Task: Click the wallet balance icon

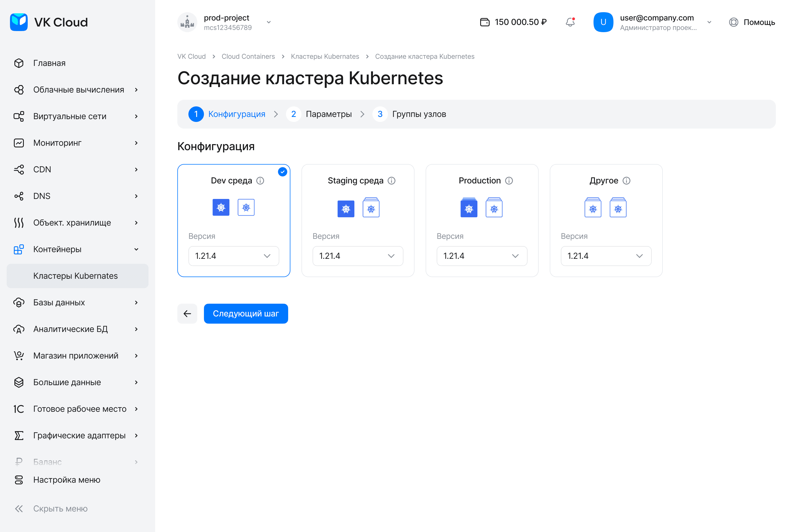Action: [x=485, y=22]
